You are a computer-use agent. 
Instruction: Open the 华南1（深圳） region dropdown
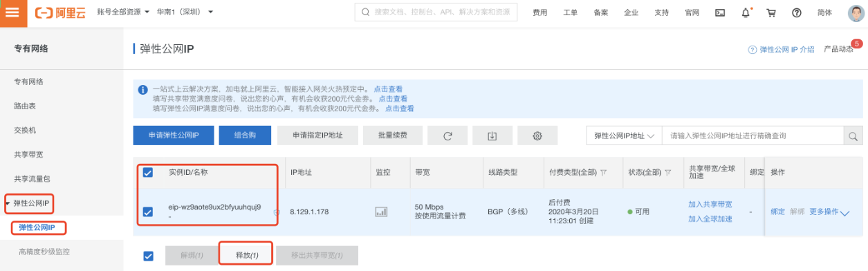click(x=185, y=12)
